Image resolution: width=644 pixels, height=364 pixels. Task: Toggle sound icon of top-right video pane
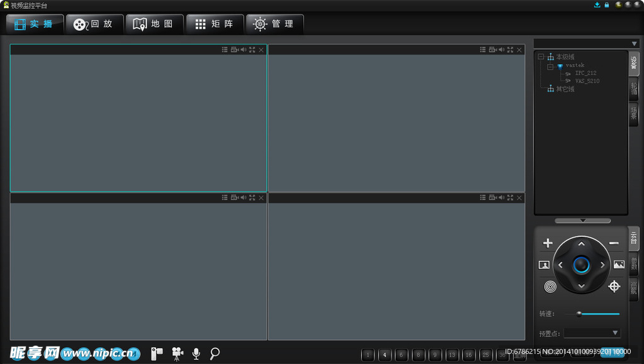click(501, 50)
